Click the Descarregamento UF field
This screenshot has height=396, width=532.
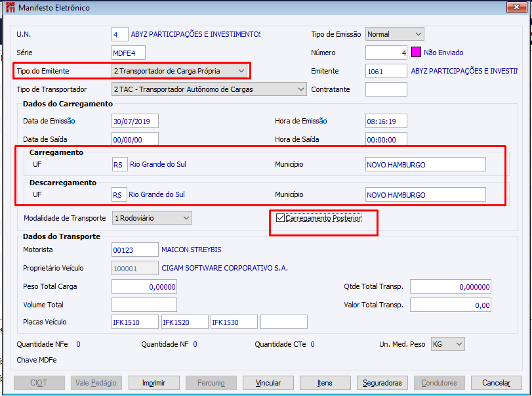click(x=119, y=194)
